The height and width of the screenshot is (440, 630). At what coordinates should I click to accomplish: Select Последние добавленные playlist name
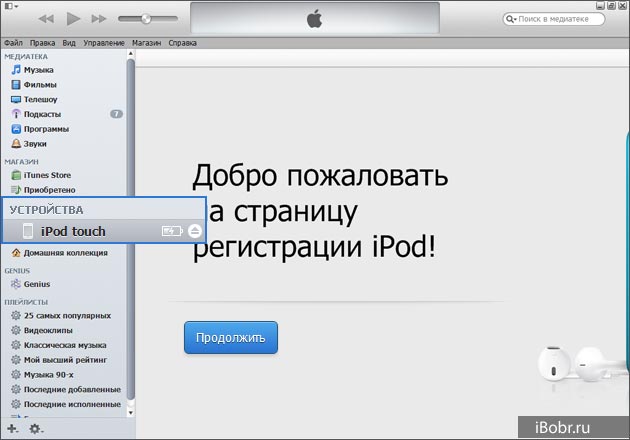tap(72, 389)
